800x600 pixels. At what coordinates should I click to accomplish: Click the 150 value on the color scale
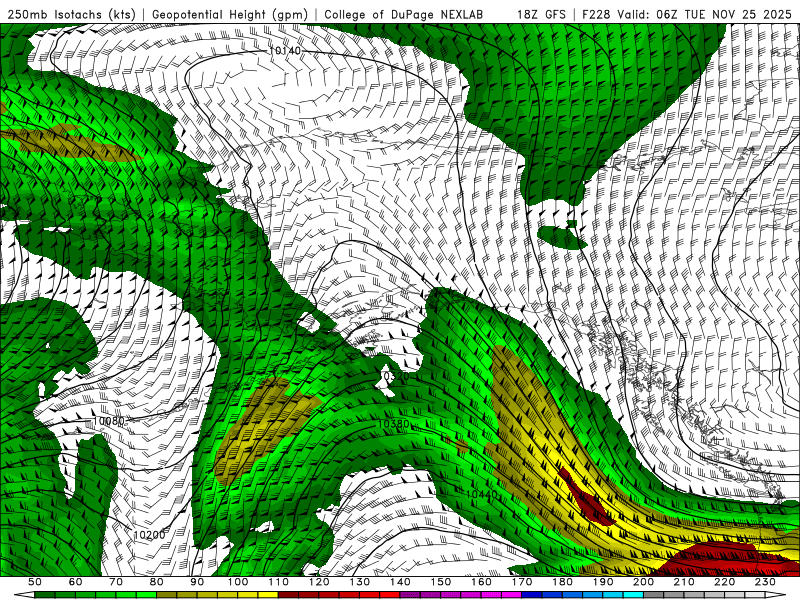(441, 582)
